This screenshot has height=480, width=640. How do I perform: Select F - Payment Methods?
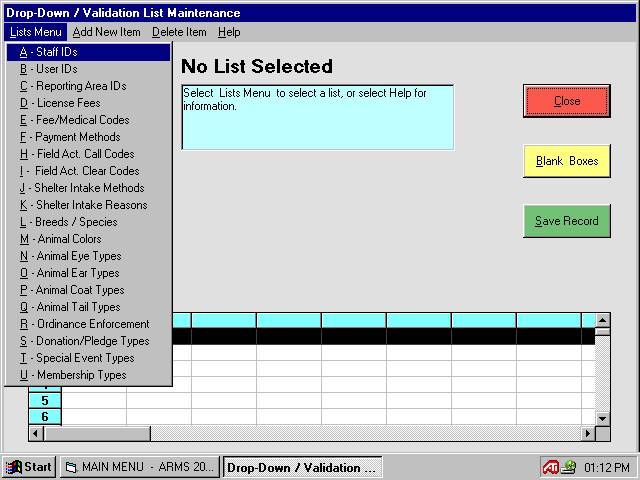tap(89, 137)
